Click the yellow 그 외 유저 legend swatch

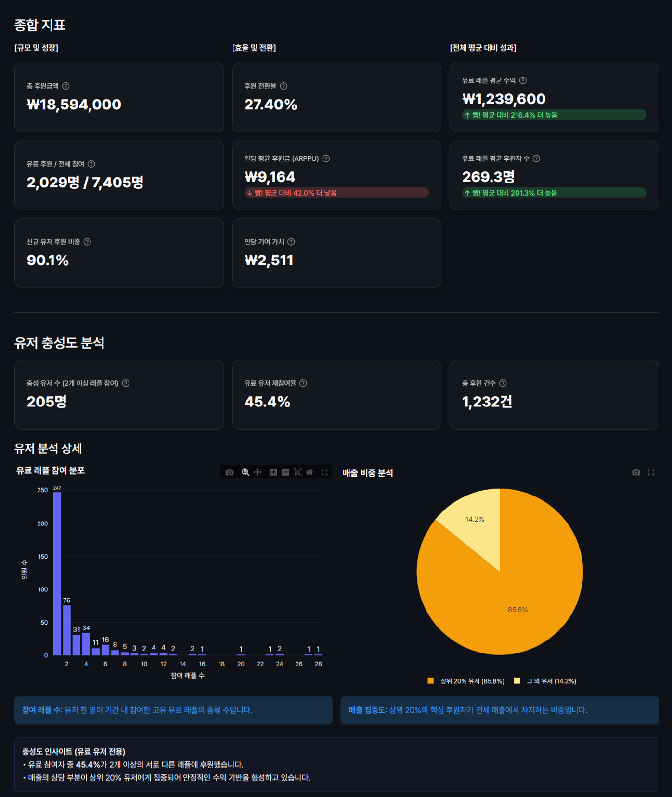[x=517, y=681]
